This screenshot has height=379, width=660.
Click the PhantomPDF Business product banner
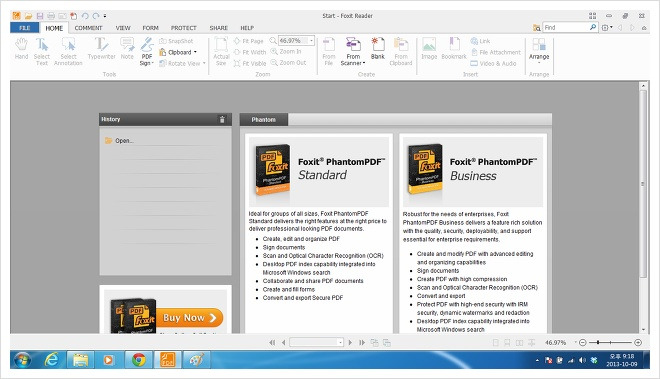473,171
